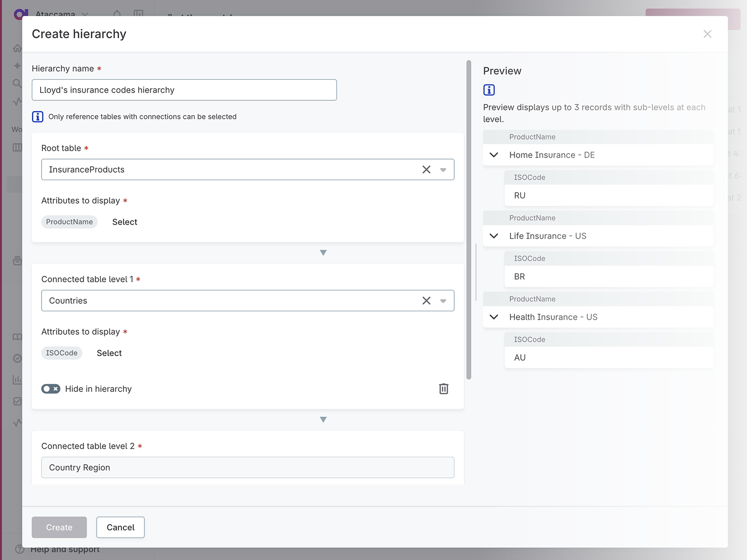Viewport: 747px width, 560px height.
Task: Click the ProductName attribute chip
Action: tap(69, 222)
